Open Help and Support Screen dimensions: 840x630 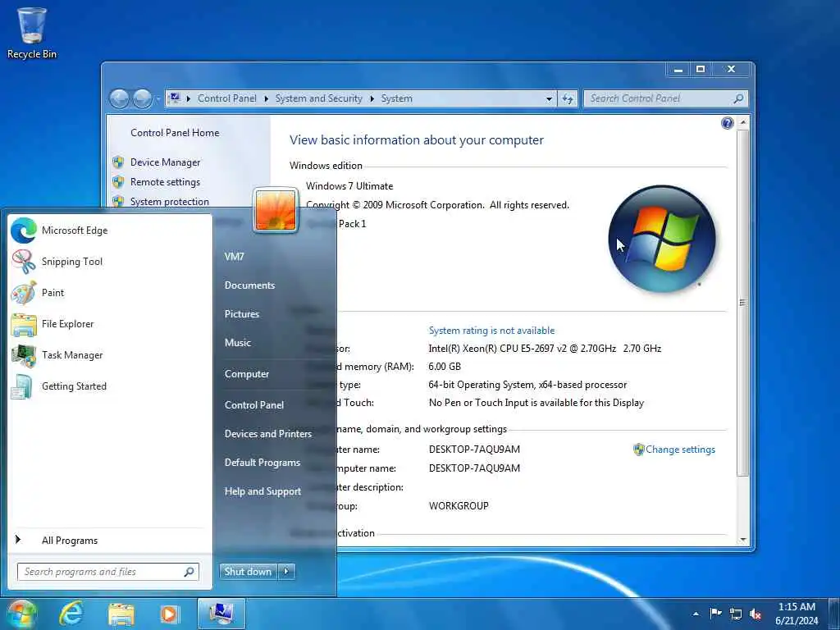coord(263,491)
